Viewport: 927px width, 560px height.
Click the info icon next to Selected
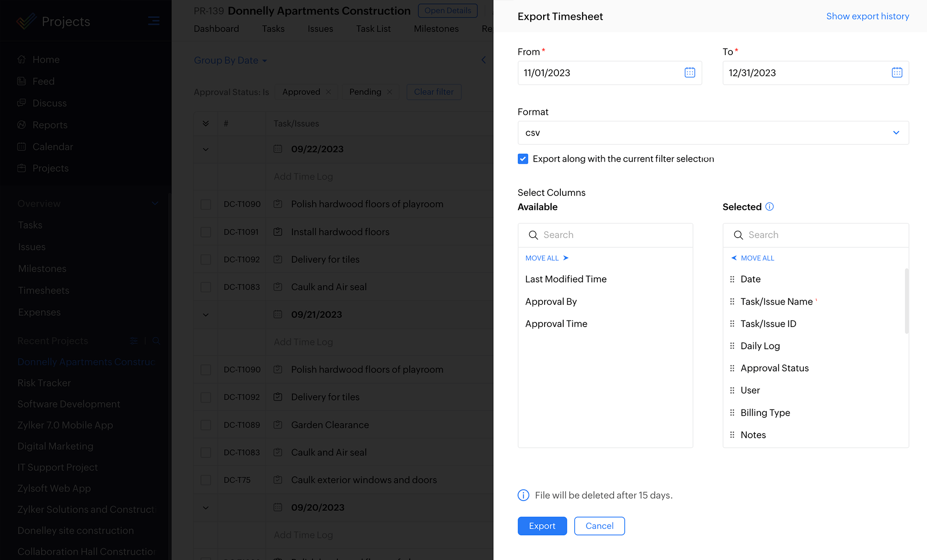pos(769,207)
